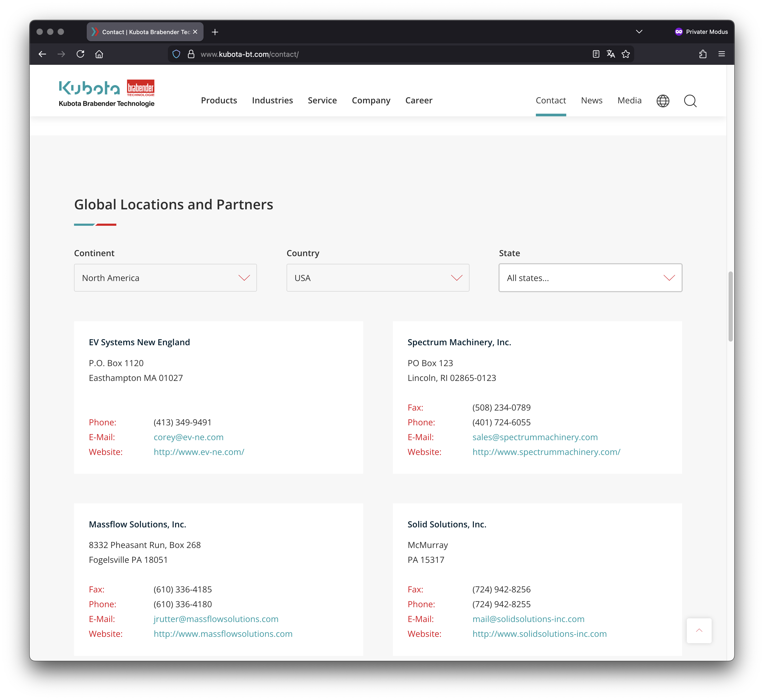The height and width of the screenshot is (700, 764).
Task: Click the browser reload page icon
Action: (x=80, y=54)
